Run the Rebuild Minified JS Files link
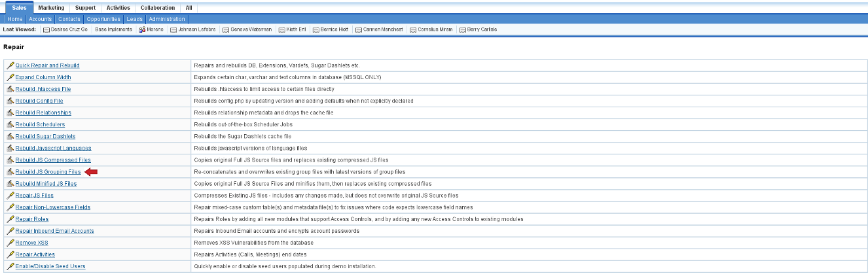The height and width of the screenshot is (278, 868). 46,184
